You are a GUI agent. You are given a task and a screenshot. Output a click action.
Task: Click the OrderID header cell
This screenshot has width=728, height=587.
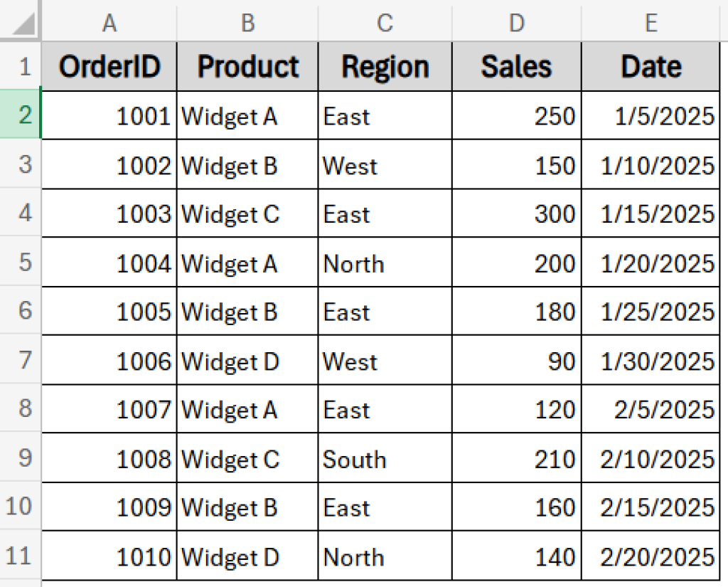pos(109,65)
